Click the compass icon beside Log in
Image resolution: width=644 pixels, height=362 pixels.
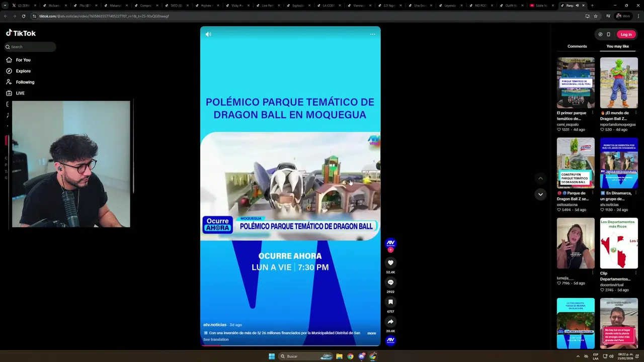pyautogui.click(x=600, y=34)
